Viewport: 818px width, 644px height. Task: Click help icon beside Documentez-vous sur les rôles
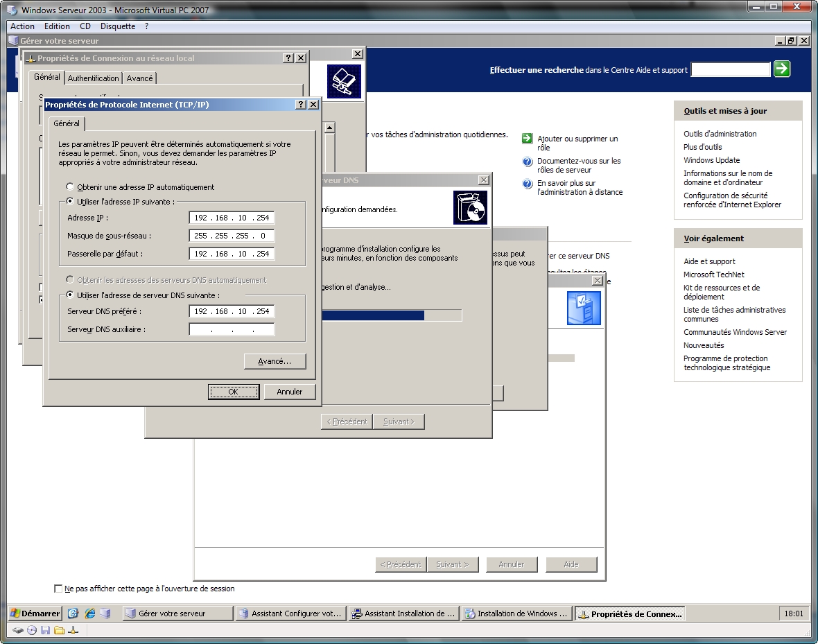(x=528, y=162)
